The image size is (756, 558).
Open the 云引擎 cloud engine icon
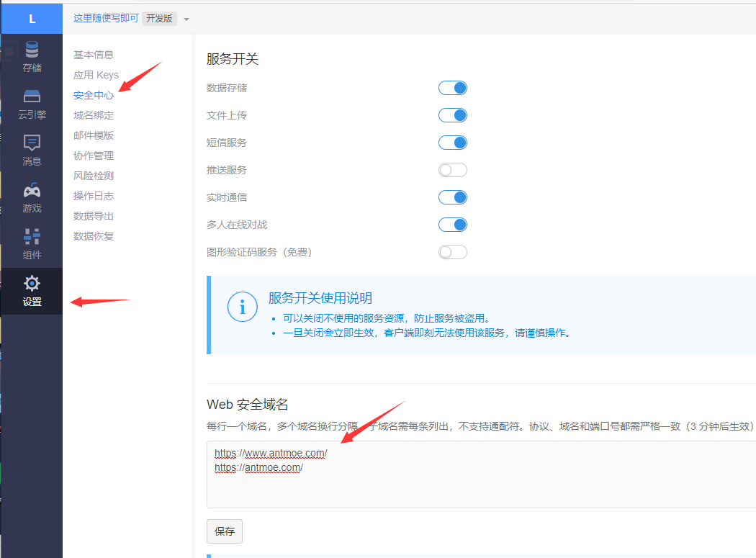(x=32, y=96)
